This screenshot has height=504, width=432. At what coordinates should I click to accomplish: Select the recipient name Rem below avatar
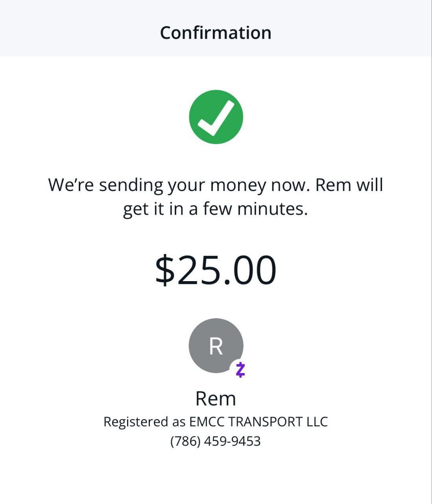pos(216,398)
